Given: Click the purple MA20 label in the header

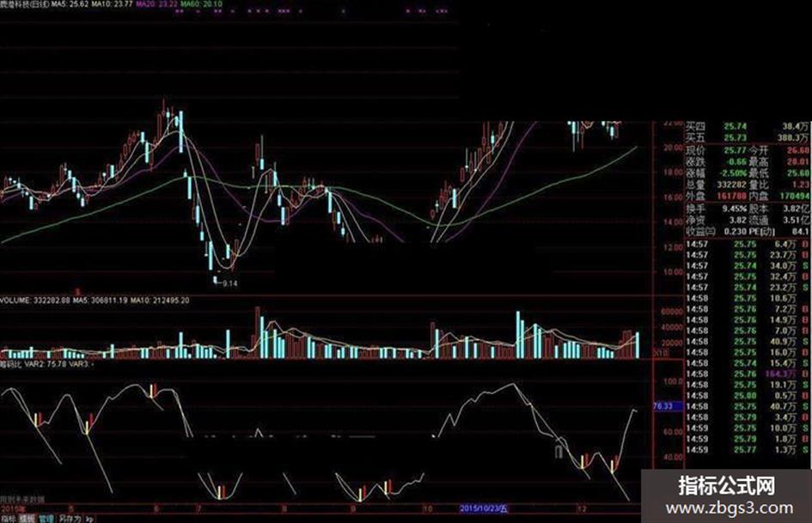Looking at the screenshot, I should 157,4.
